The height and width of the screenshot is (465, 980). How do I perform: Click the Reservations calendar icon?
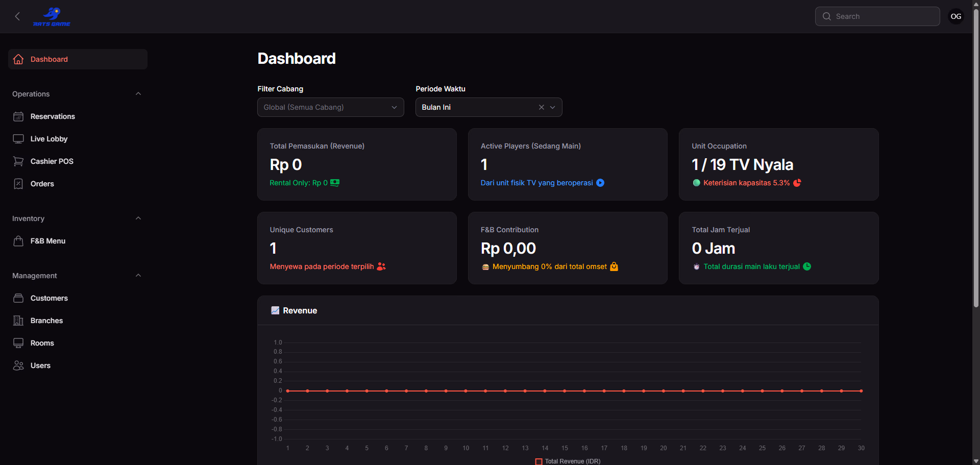[18, 116]
